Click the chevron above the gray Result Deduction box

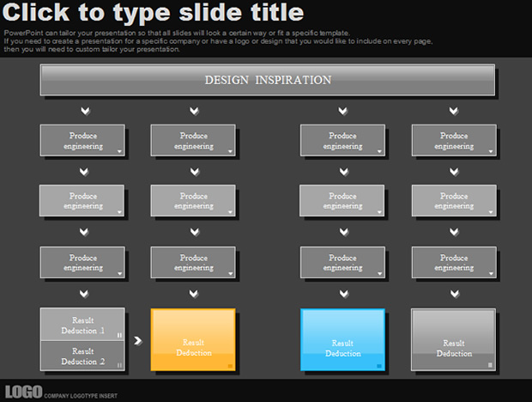coord(454,293)
